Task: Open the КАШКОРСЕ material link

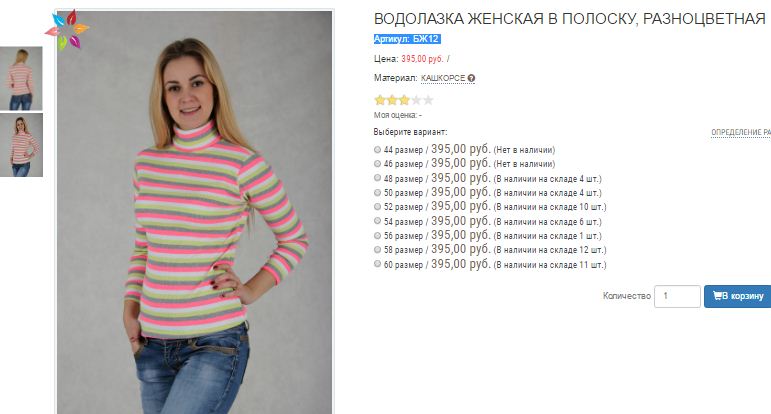Action: click(x=443, y=78)
